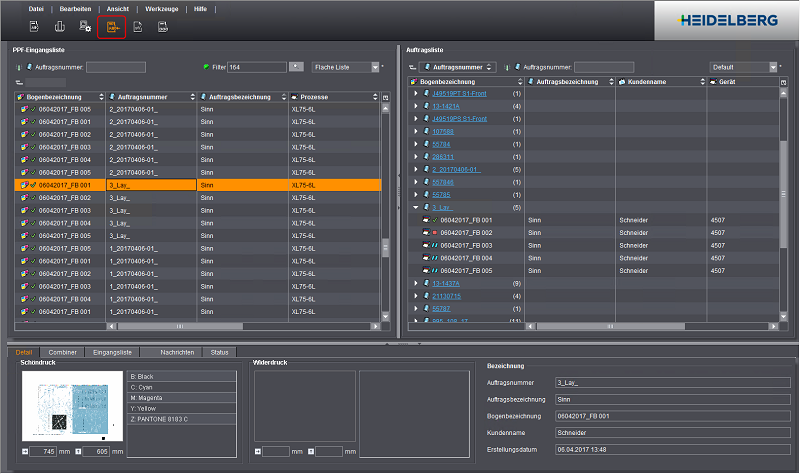Viewport: 800px width, 474px height.
Task: Click the toolbar icon with the gear
Action: (85, 27)
